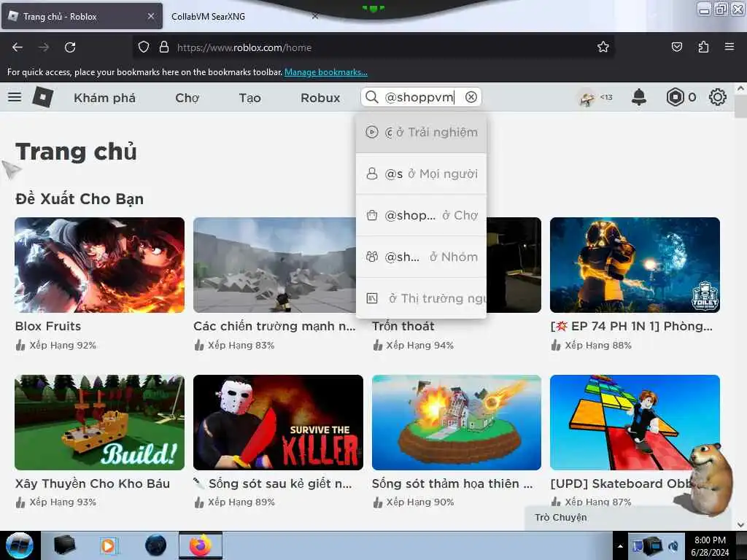This screenshot has height=560, width=747.
Task: Go back in the browser
Action: [x=18, y=47]
